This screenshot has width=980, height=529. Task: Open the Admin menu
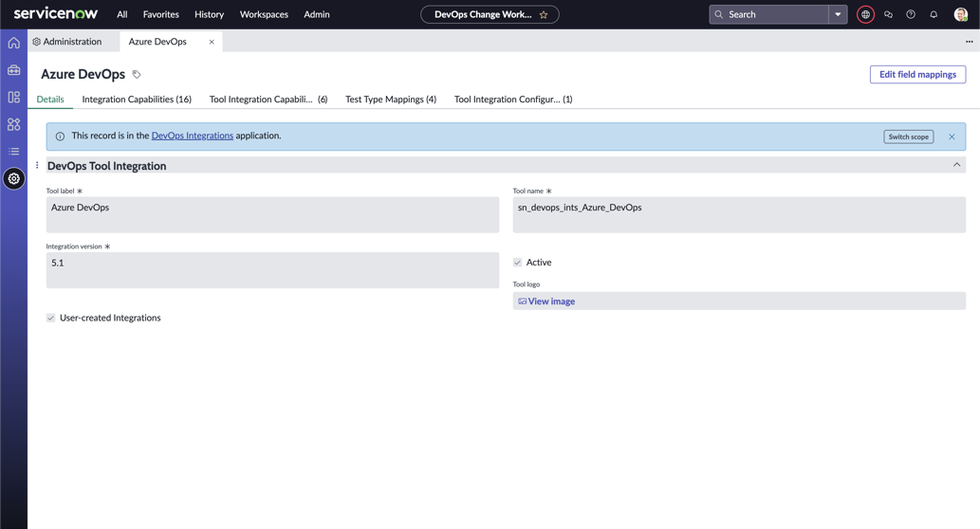point(317,14)
